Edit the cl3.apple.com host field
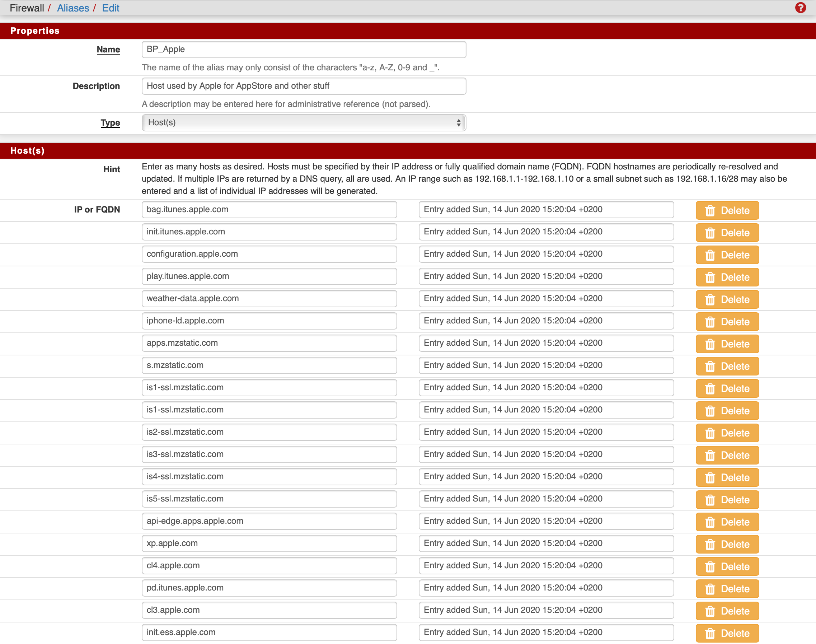Viewport: 816px width, 644px height. (269, 610)
